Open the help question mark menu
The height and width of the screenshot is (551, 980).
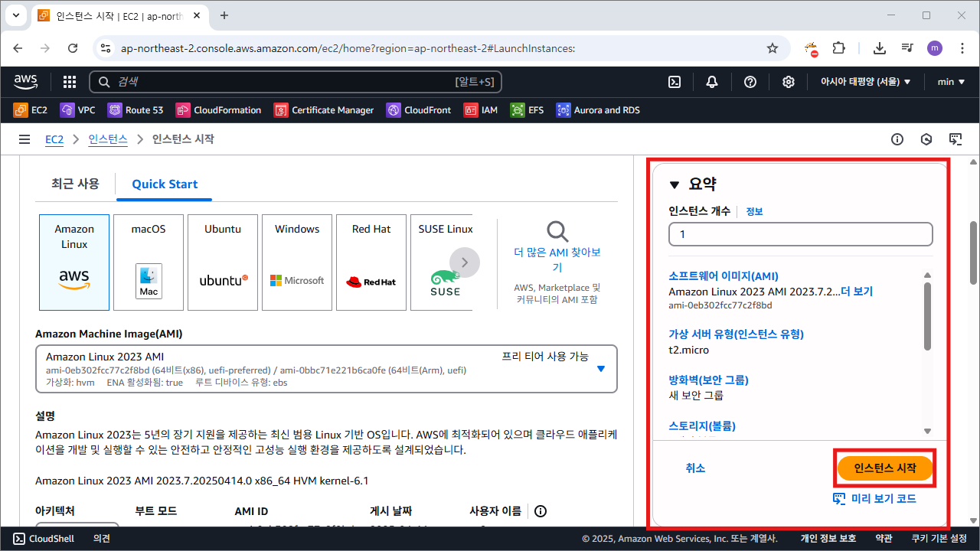[x=750, y=82]
